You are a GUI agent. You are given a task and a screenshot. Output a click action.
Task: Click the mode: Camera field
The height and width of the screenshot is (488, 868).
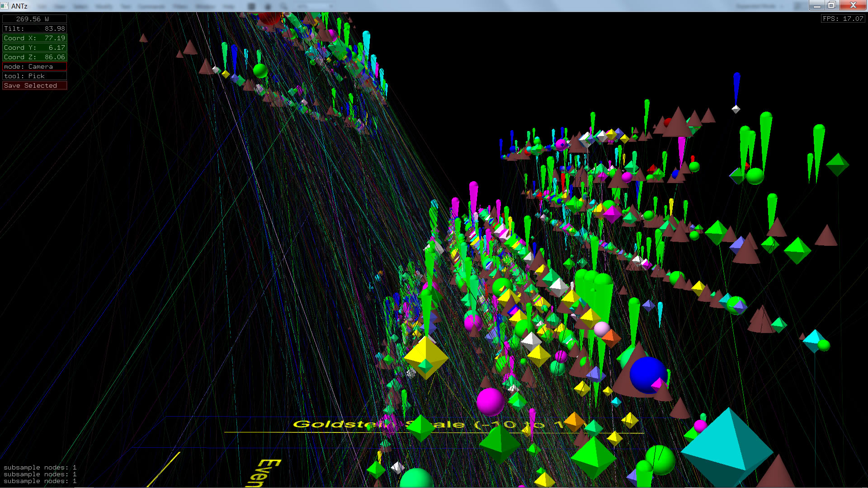tap(34, 66)
